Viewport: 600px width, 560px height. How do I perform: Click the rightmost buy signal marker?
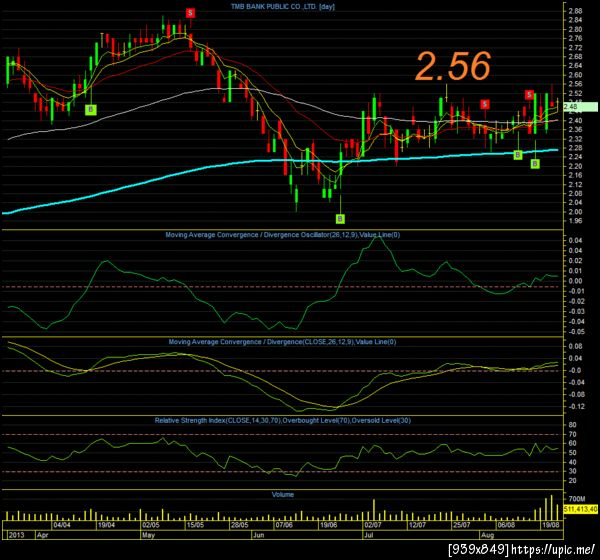(535, 164)
